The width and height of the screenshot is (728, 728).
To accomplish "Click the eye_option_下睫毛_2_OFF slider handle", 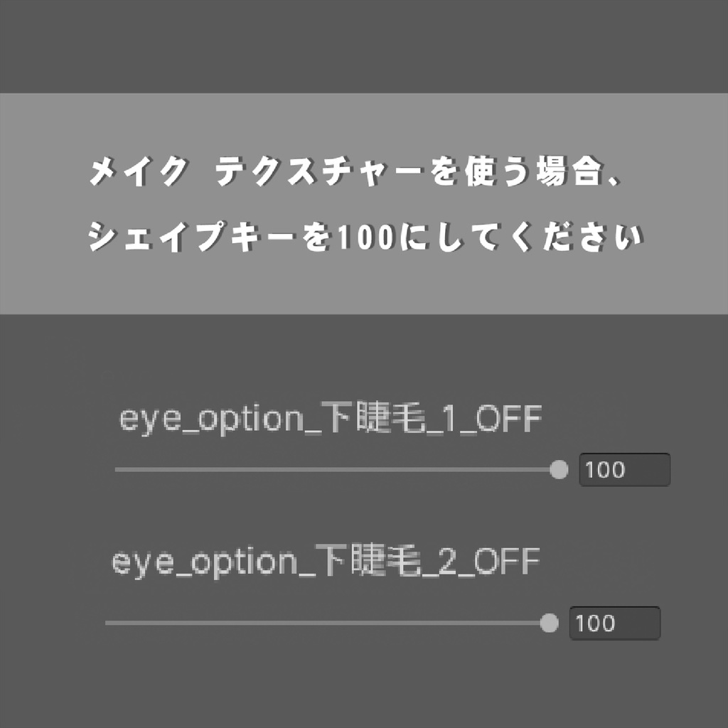I will click(x=550, y=624).
